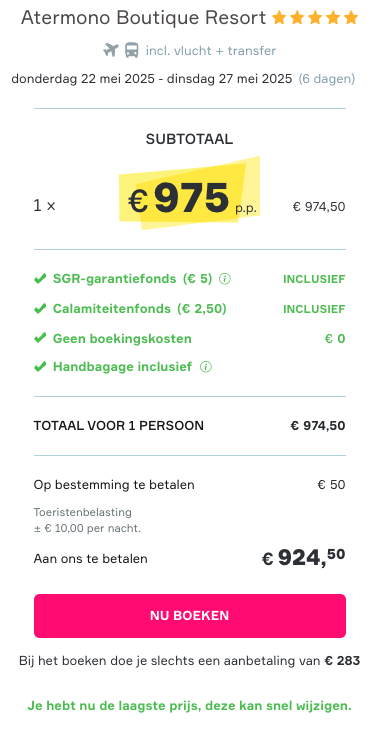Click the Atermono Boutique Resort title
This screenshot has height=730, width=387.
click(x=143, y=18)
